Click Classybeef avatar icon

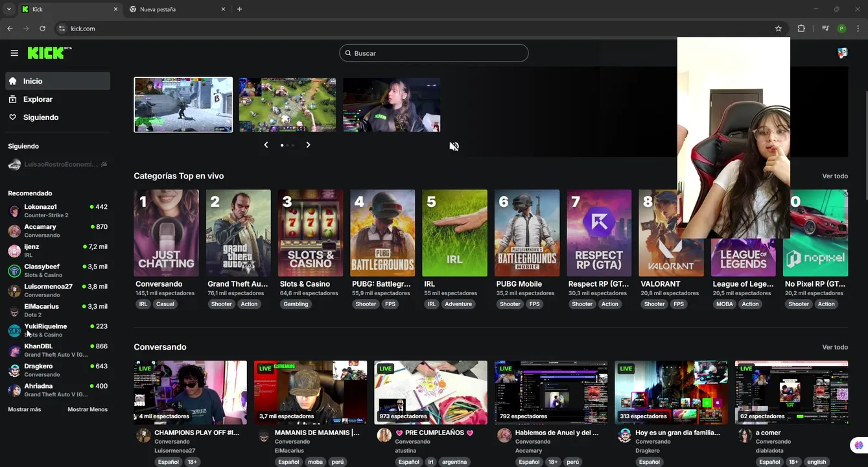[14, 271]
